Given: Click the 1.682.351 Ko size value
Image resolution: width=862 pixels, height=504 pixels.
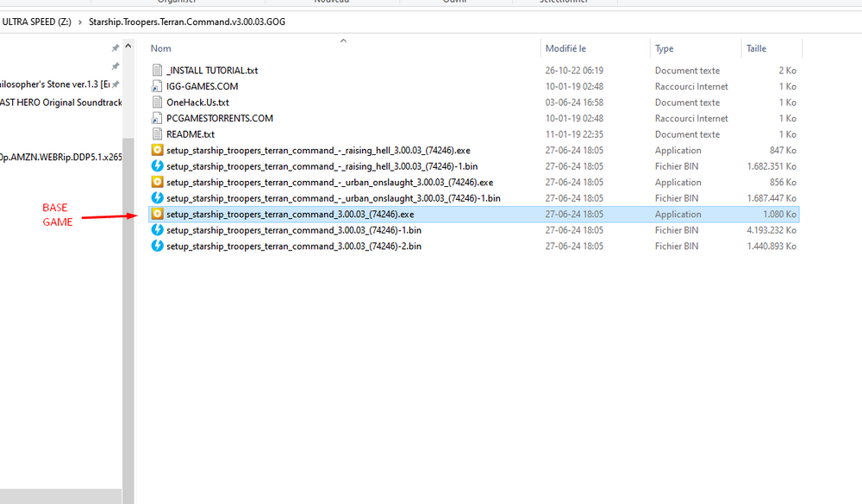Looking at the screenshot, I should [x=771, y=166].
